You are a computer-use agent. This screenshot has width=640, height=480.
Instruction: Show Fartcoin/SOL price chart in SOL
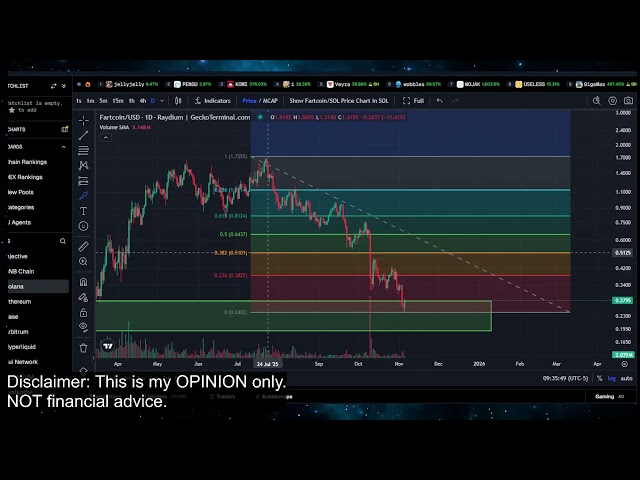(340, 101)
